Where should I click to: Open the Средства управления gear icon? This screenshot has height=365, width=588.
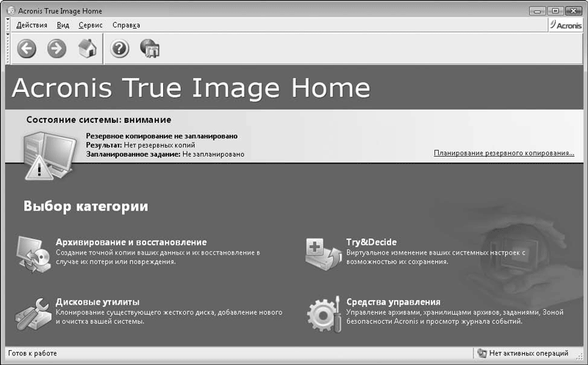pos(324,314)
